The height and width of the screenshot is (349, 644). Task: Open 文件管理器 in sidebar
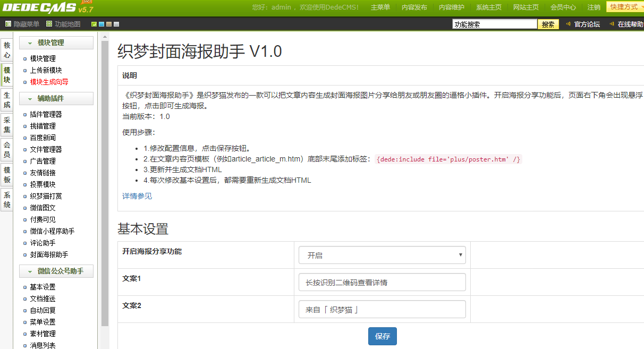click(46, 149)
